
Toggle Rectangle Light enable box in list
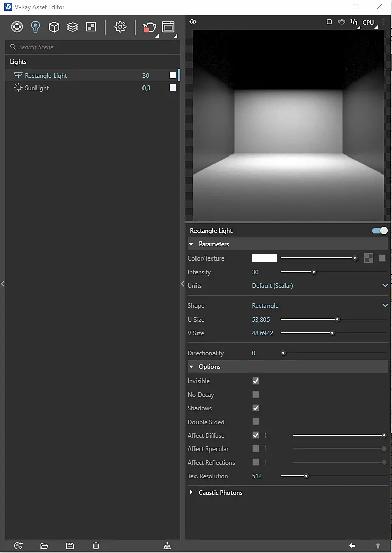pos(173,75)
